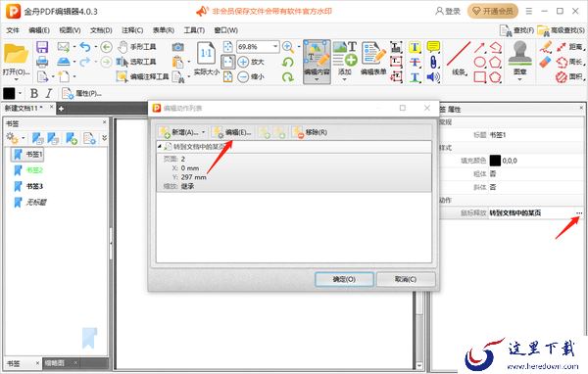This screenshot has width=588, height=374.
Task: Click the blue Scan icon
Action: 64,62
